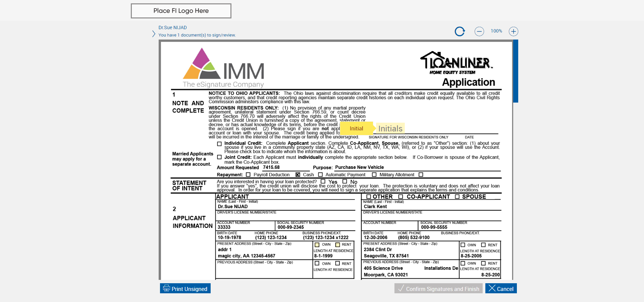Click account number 33333
This screenshot has width=644, height=302.
tap(224, 227)
